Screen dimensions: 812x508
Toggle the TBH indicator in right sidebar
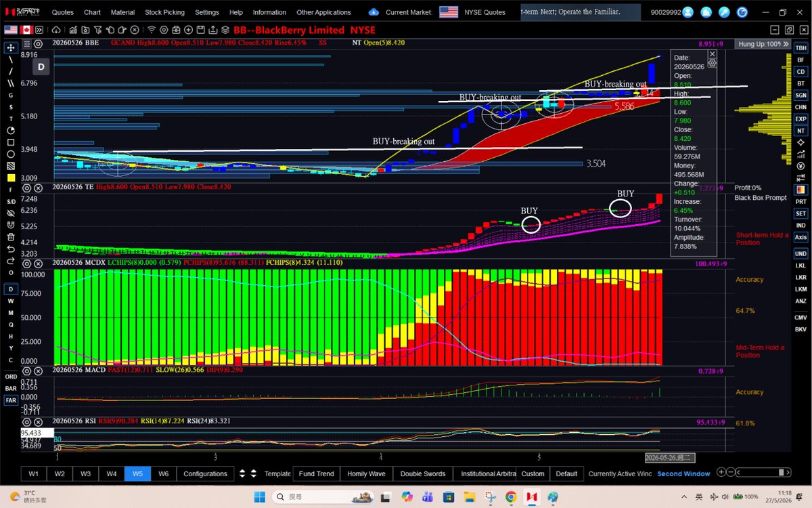point(800,48)
